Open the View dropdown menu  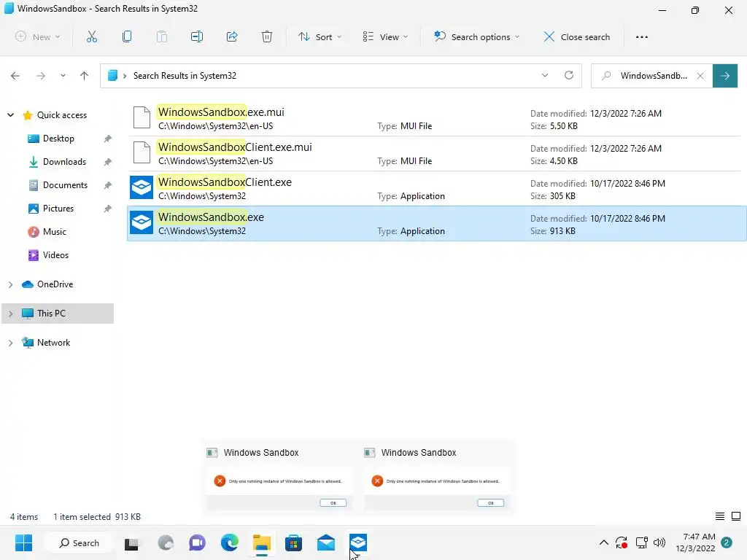click(x=385, y=36)
